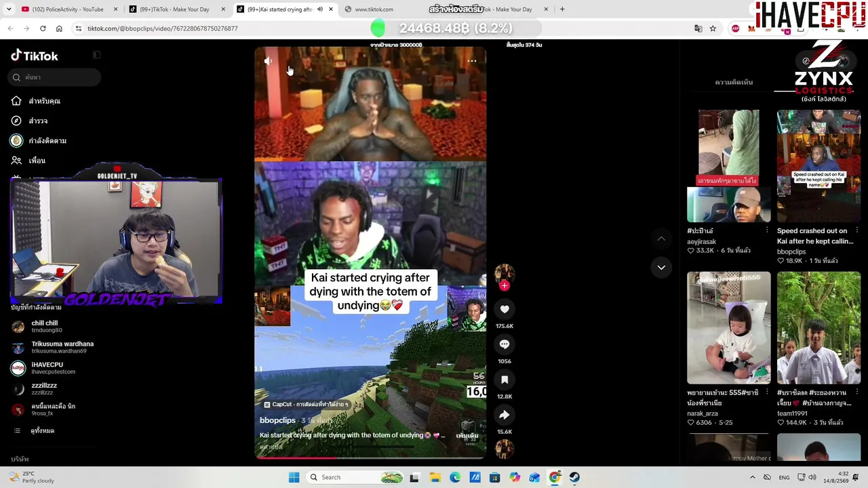Reload the page in the browser

43,28
